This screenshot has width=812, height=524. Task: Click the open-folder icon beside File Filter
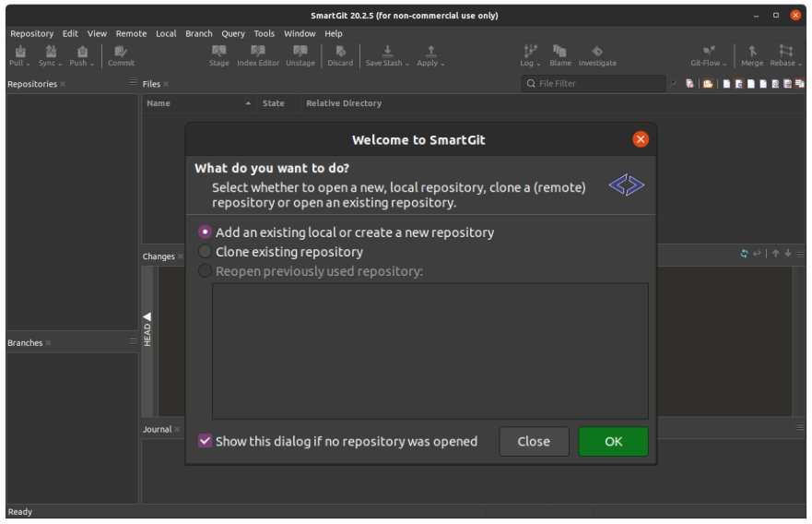pos(708,84)
